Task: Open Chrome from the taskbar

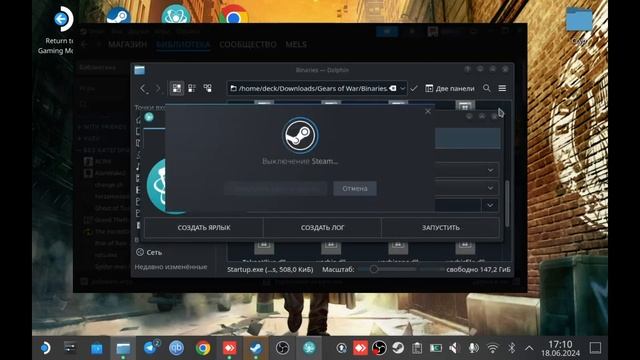Action: [x=203, y=348]
